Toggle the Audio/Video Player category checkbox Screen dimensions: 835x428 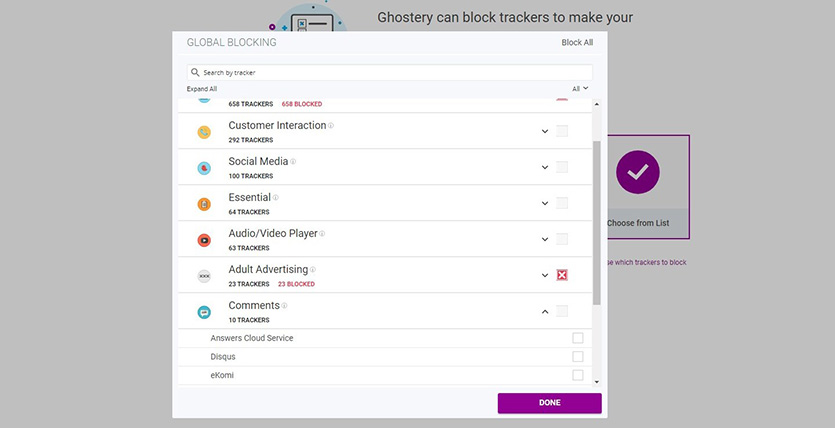pos(562,239)
